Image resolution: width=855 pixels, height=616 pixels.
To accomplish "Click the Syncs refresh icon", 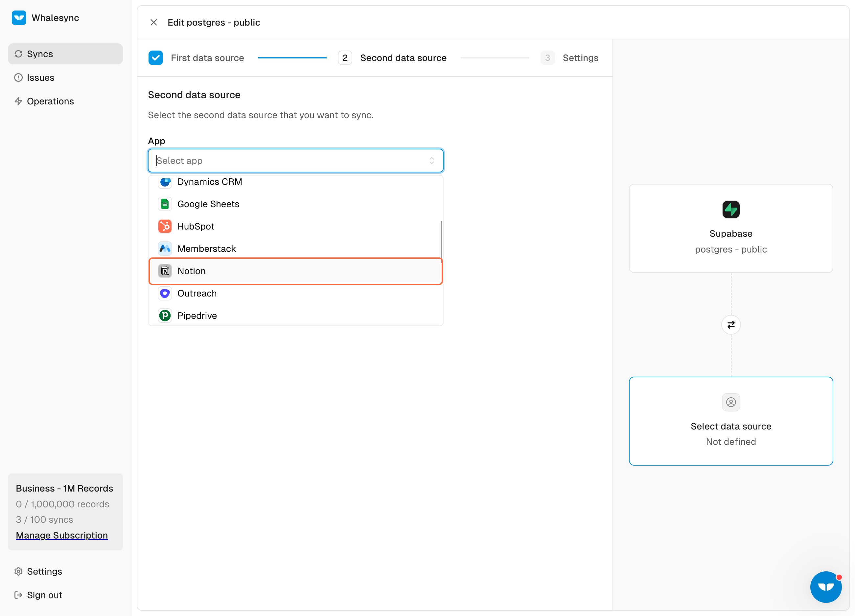I will (18, 54).
